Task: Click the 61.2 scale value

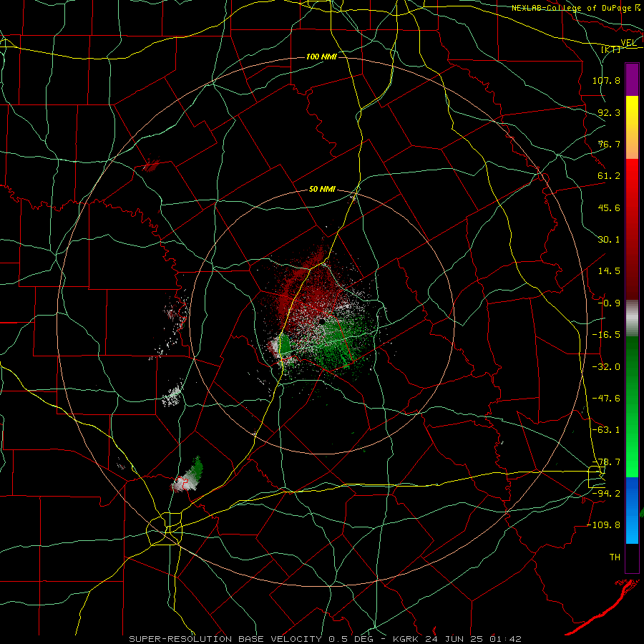Action: point(609,176)
